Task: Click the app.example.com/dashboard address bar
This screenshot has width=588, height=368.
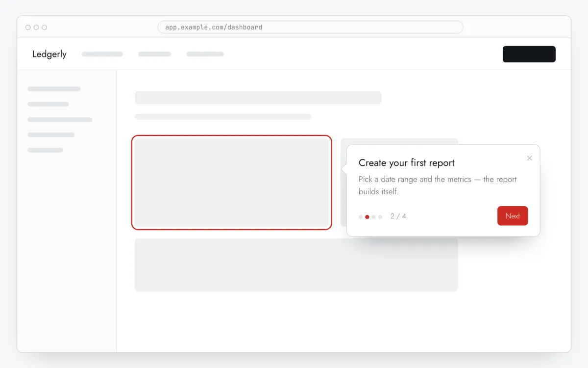Action: tap(310, 27)
